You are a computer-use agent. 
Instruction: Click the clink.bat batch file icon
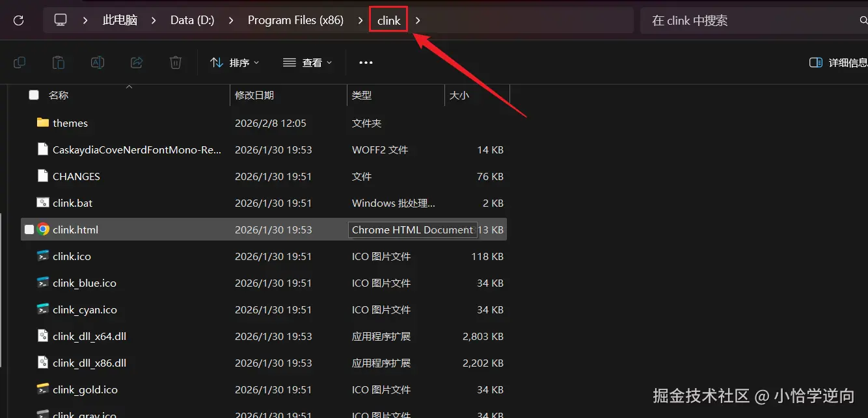pyautogui.click(x=43, y=203)
